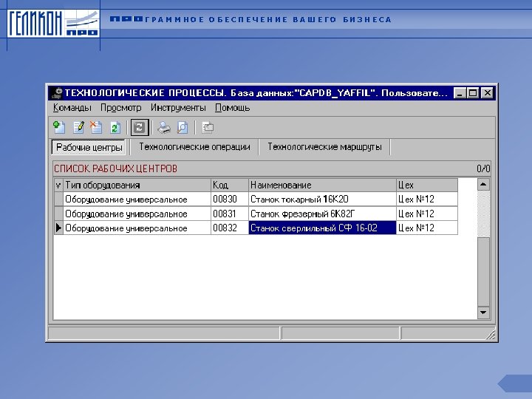
Task: Click the application icon in the title bar
Action: pyautogui.click(x=57, y=93)
